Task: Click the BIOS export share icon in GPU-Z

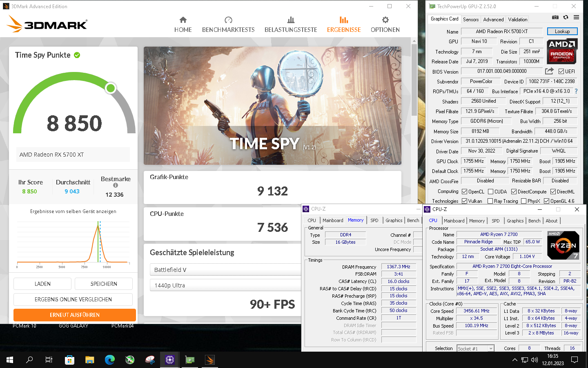Action: [x=550, y=71]
